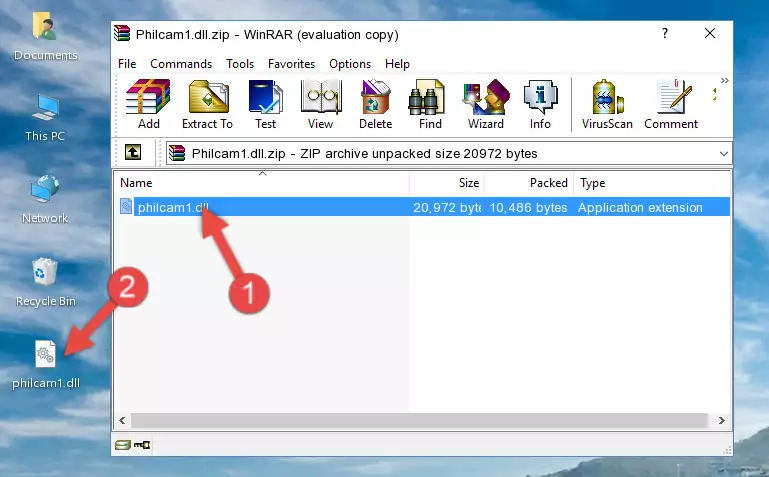This screenshot has width=769, height=477.
Task: Click the 10,486 bytes packed size cell
Action: coord(528,207)
